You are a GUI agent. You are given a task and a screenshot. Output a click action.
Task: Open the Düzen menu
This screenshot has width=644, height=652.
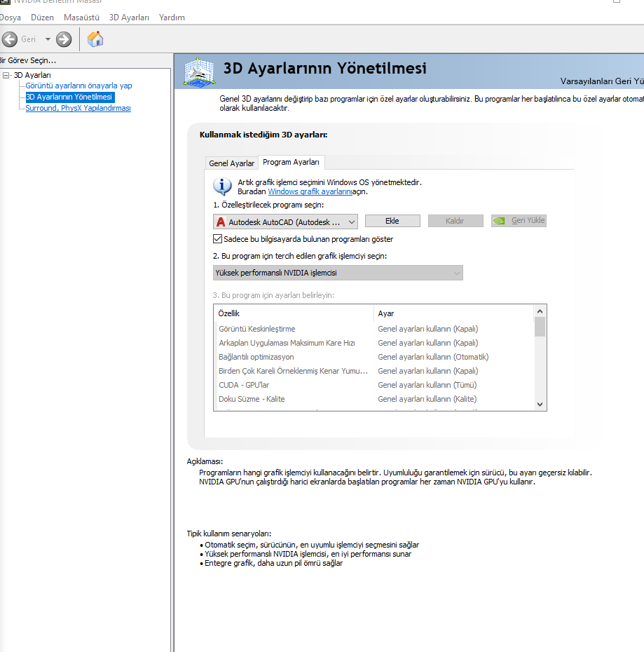click(x=43, y=18)
